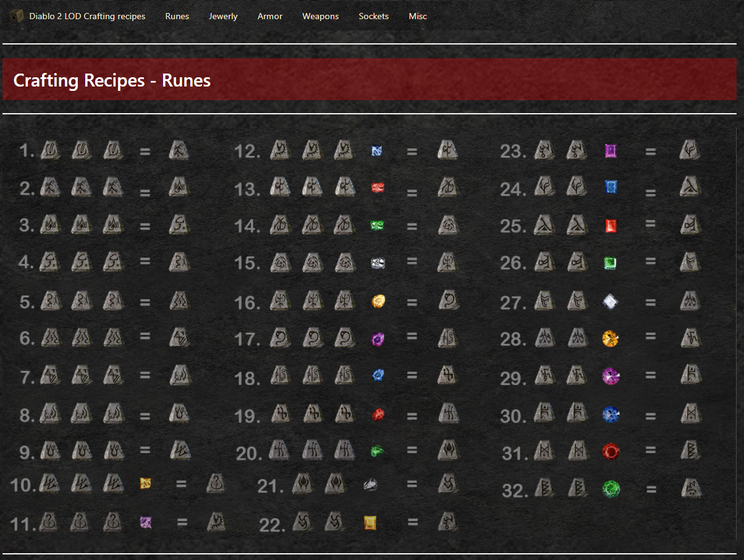Select the purple amethyst gem in recipe 23
Screen dimensions: 744x560
click(x=611, y=151)
